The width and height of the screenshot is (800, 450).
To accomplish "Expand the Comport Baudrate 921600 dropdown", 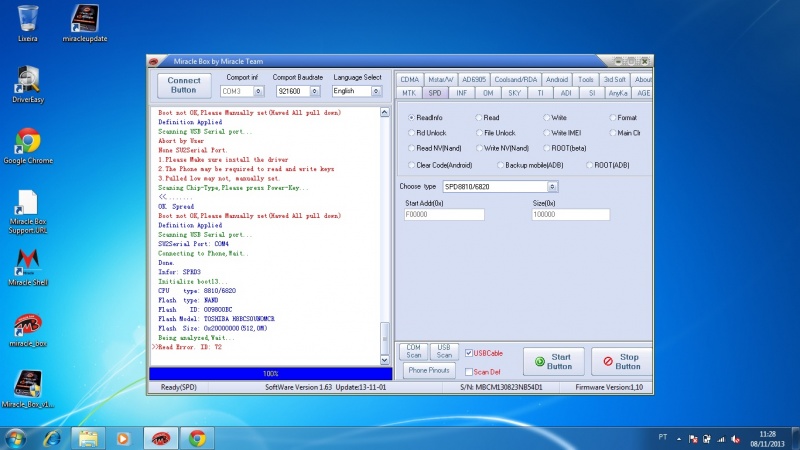I will coord(314,91).
